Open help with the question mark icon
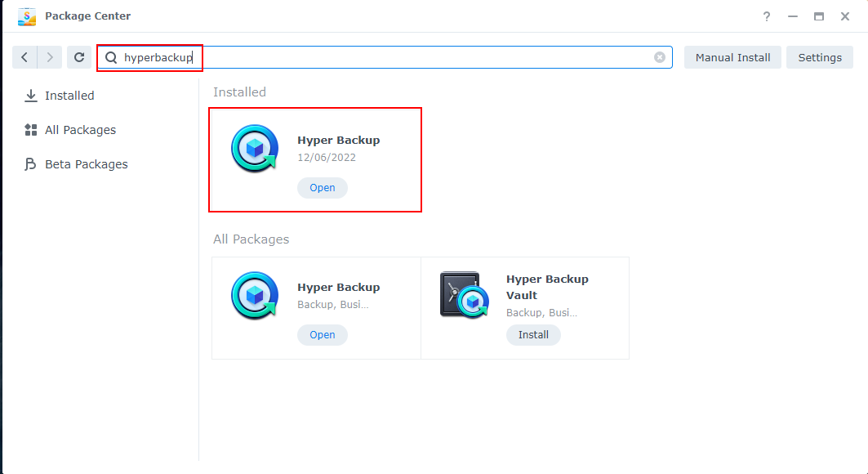 pyautogui.click(x=767, y=16)
